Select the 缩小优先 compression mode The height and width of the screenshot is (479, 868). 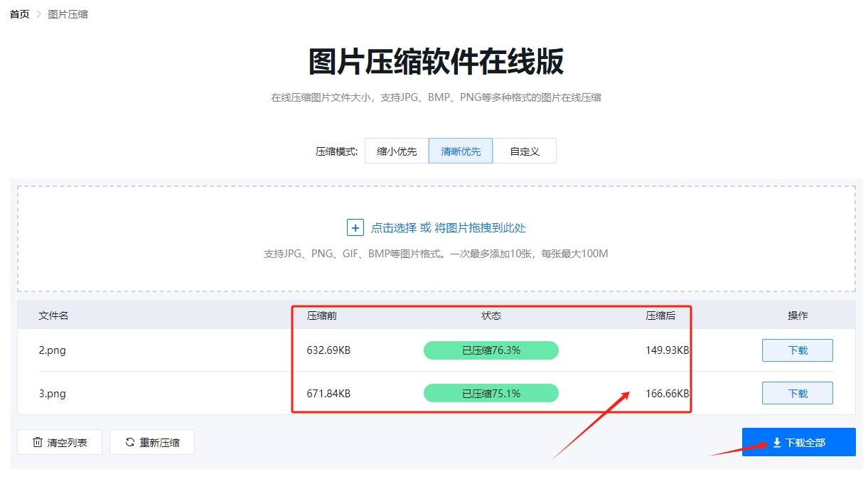396,151
